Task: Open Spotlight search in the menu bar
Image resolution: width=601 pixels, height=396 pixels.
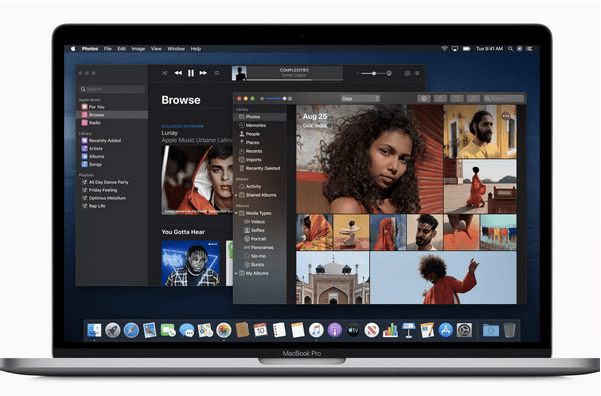Action: (x=511, y=49)
